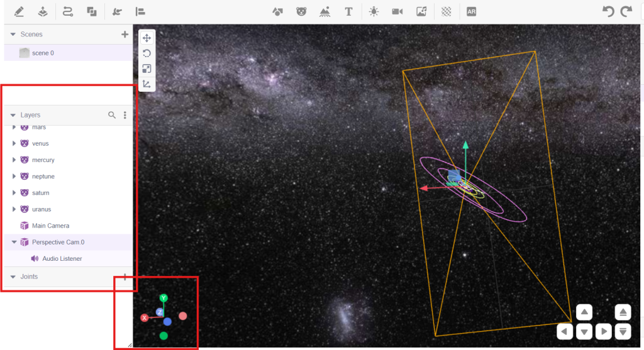Select the scale transform tool
This screenshot has width=644, height=350.
(x=147, y=68)
